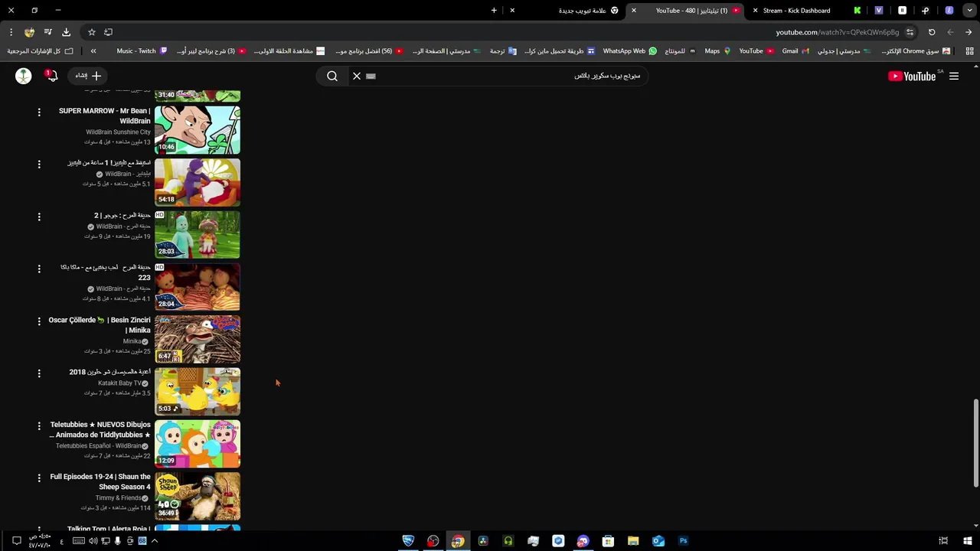Visit the WildBrain Sunshine City channel

pyautogui.click(x=118, y=132)
